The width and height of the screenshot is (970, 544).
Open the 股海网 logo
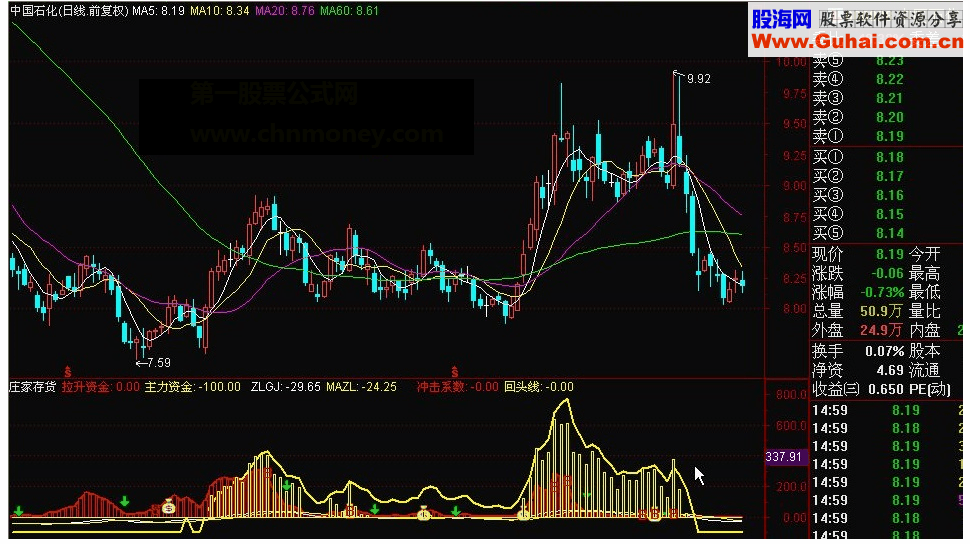[781, 19]
